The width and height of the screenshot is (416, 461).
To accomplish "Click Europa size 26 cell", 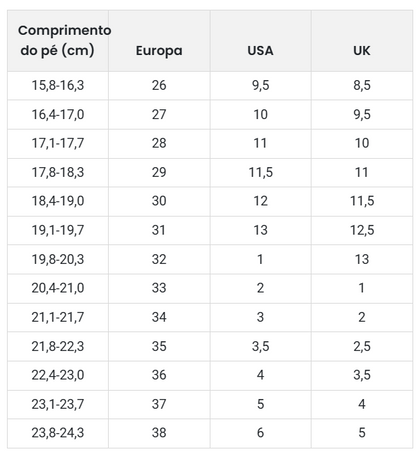I will pyautogui.click(x=159, y=85).
